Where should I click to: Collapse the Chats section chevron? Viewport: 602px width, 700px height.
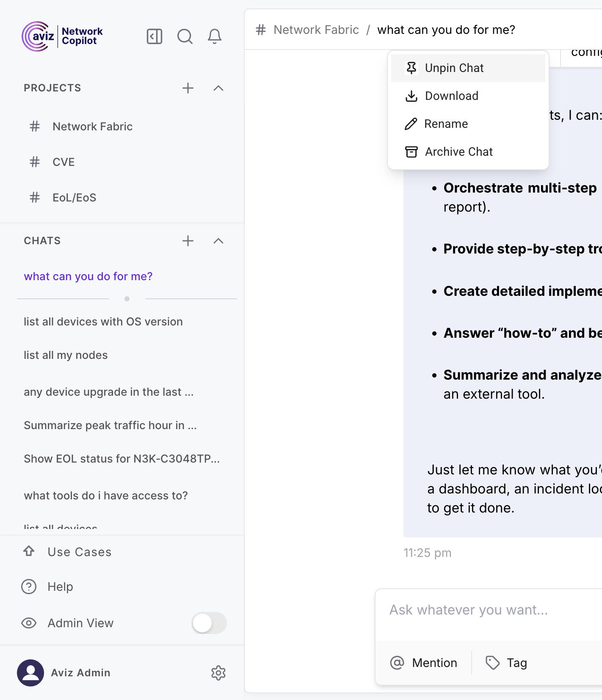pyautogui.click(x=218, y=241)
